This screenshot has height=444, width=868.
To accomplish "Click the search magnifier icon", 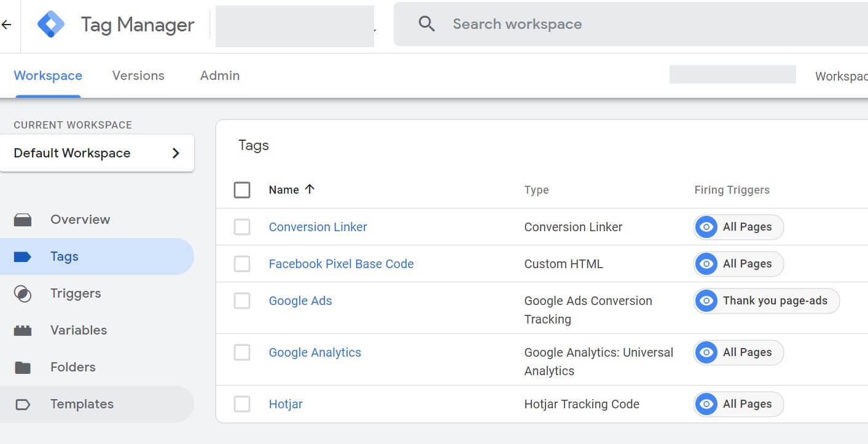I will point(426,24).
